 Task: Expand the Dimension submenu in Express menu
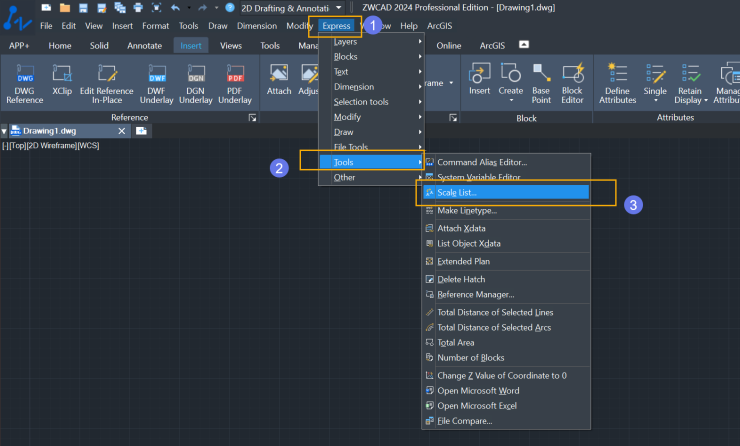[371, 87]
